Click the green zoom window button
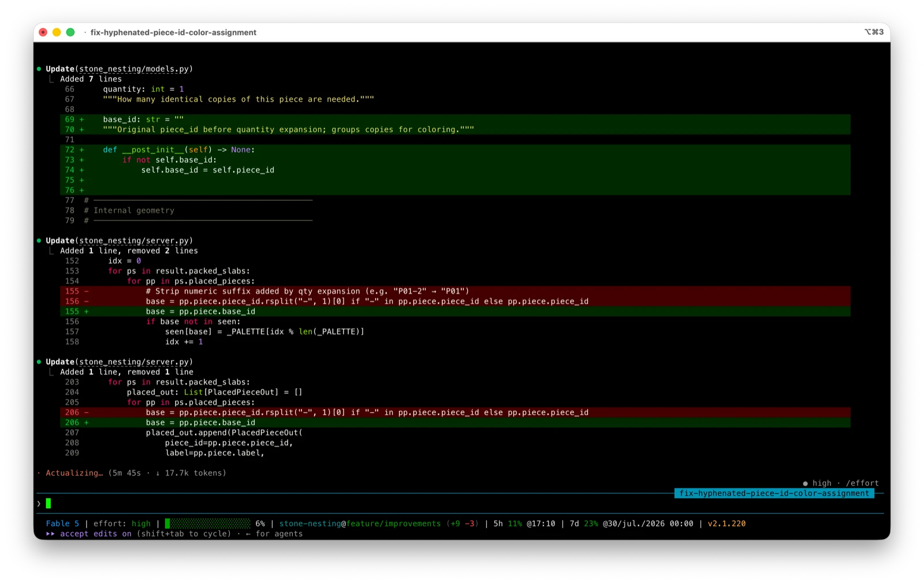This screenshot has width=924, height=584. [x=70, y=32]
